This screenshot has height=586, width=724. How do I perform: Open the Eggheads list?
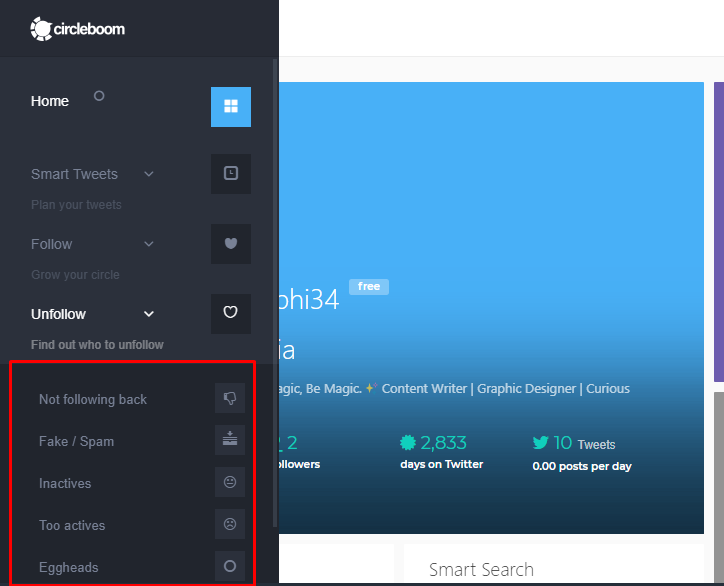tap(69, 567)
